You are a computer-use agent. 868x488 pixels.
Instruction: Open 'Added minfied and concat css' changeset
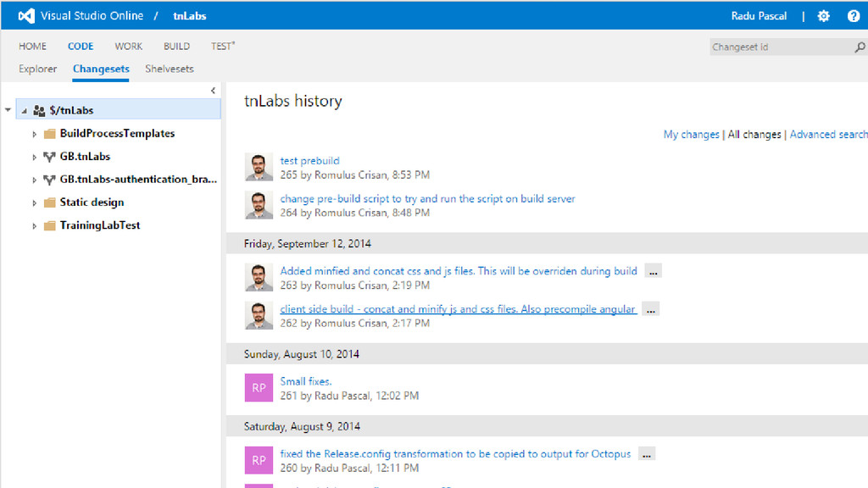pyautogui.click(x=459, y=271)
